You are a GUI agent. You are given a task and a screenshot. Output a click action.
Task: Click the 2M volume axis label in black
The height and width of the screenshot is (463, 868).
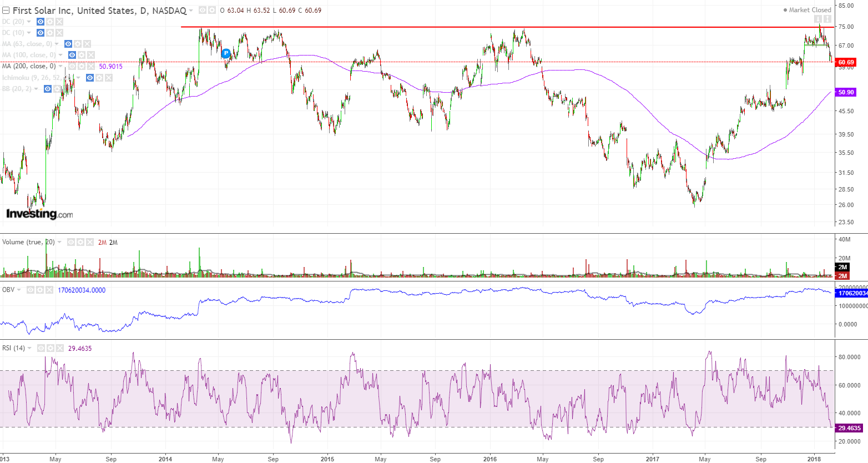pyautogui.click(x=842, y=267)
